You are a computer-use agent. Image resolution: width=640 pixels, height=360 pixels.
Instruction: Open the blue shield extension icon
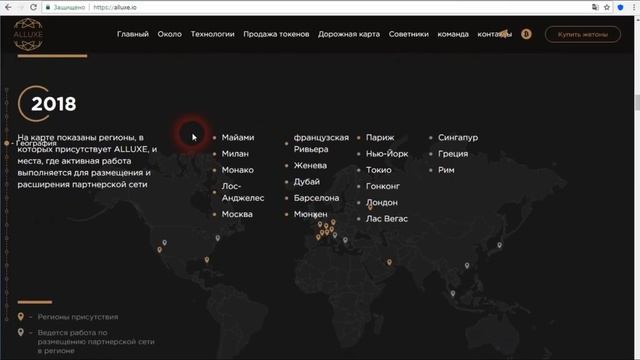(620, 7)
